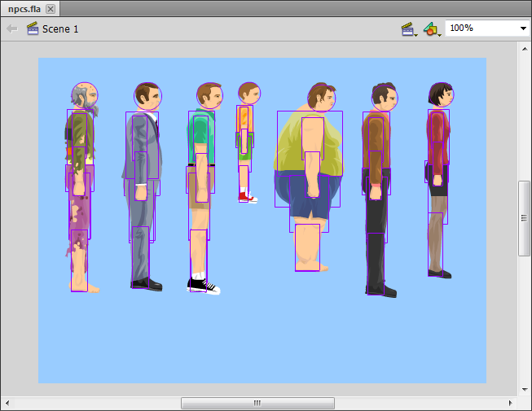Select the obese man's yellow shirt torso

point(310,144)
